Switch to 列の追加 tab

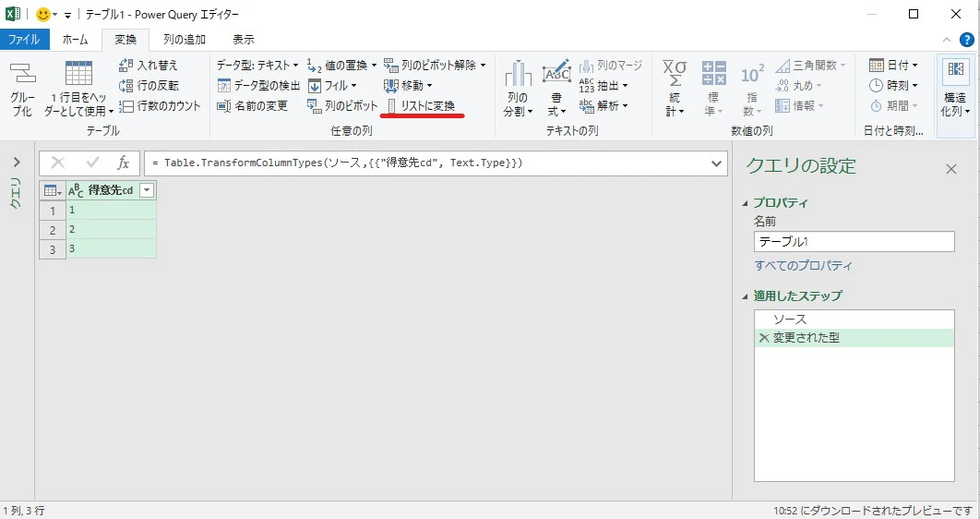coord(185,40)
